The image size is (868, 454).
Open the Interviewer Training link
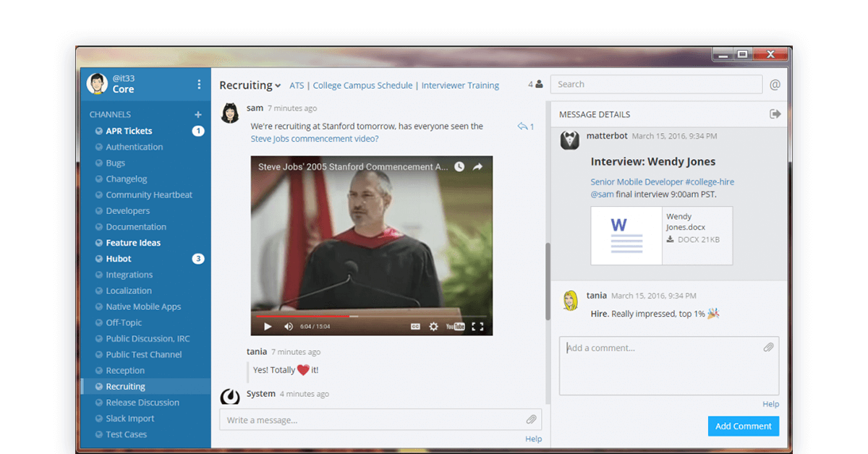(460, 85)
